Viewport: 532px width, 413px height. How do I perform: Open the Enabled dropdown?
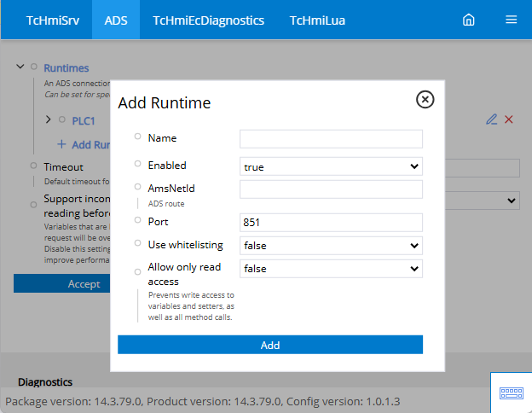click(x=331, y=166)
